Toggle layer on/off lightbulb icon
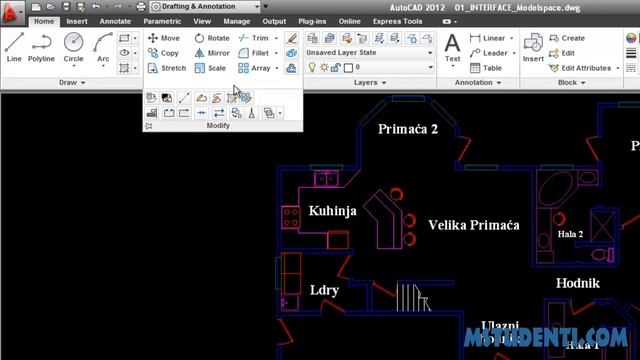 point(312,67)
